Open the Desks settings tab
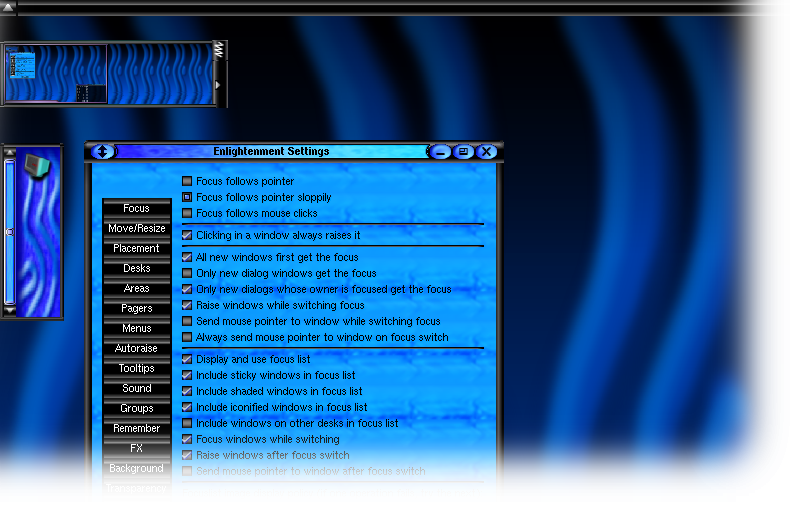This screenshot has height=525, width=800. [x=136, y=268]
